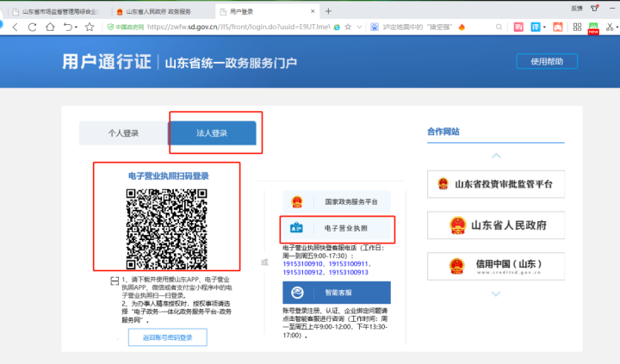Open the new tab plus button

tap(328, 11)
